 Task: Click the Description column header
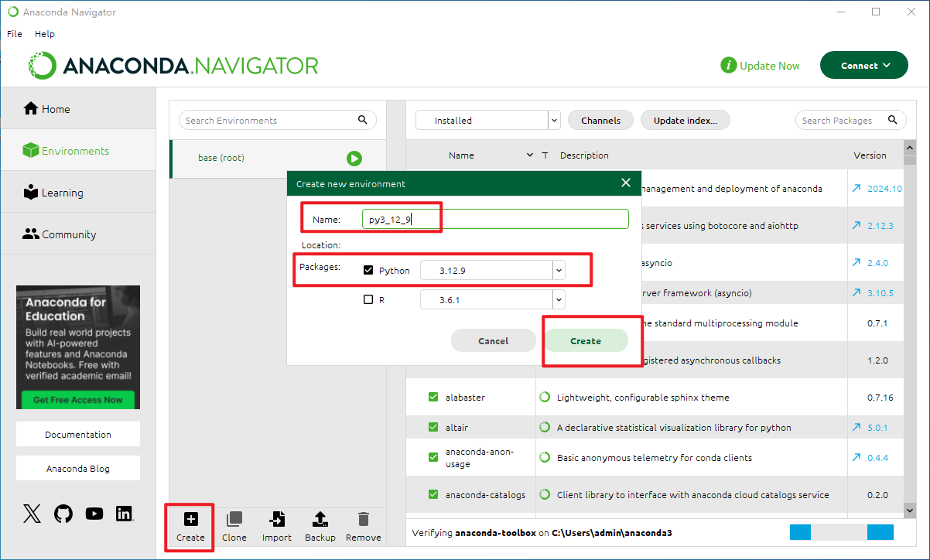[x=584, y=155]
